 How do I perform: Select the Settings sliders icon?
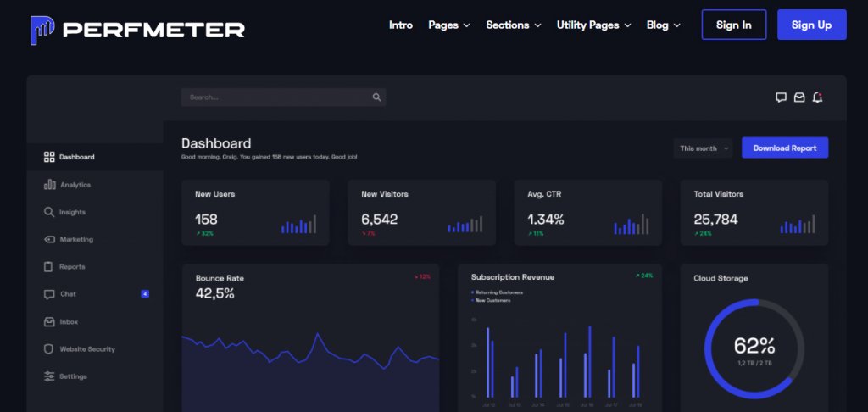coord(49,376)
